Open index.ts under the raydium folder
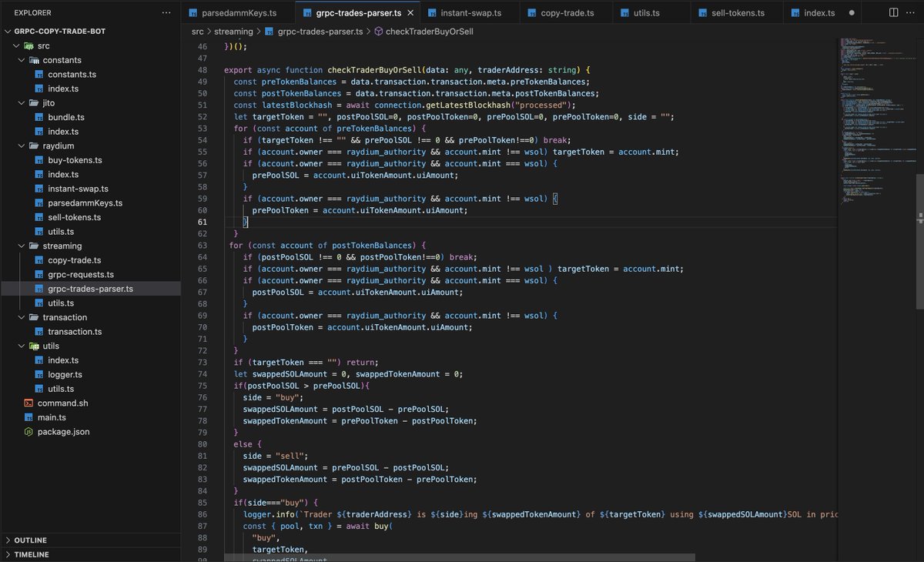This screenshot has width=924, height=562. (63, 175)
